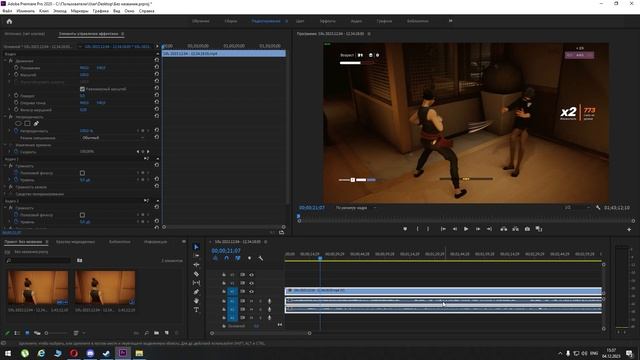640x360 pixels.
Task: Click Mark Out in the Program monitor
Action: (x=428, y=229)
